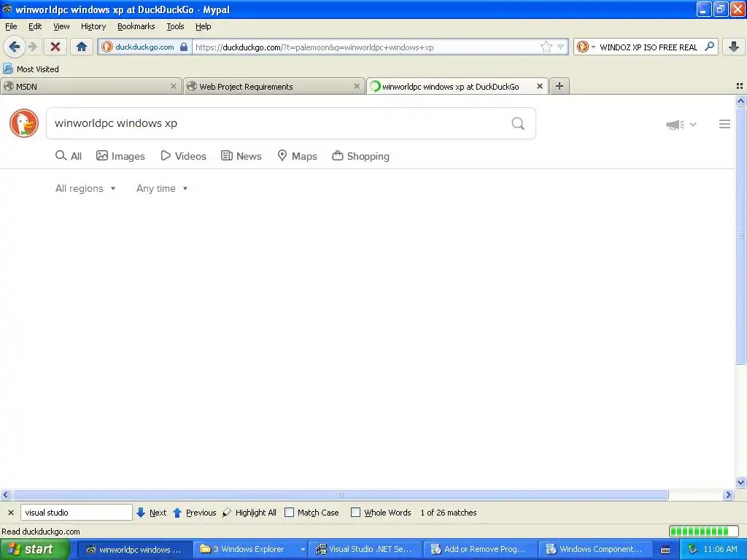The width and height of the screenshot is (747, 560).
Task: Close the winworldpc DuckDuckGo tab
Action: pos(539,86)
